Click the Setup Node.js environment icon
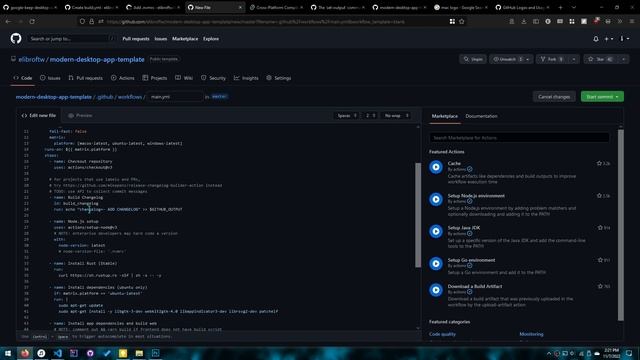This screenshot has width=640, height=360. point(436,199)
